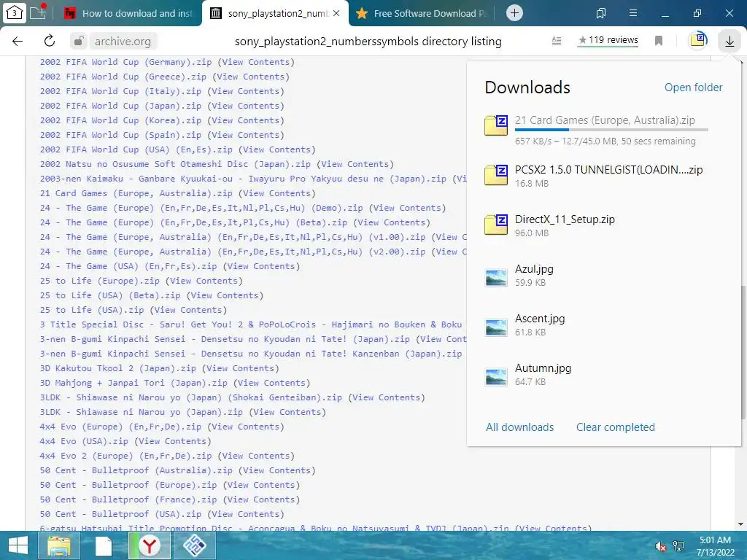Click zip icon beside PCSX2 1.5.0 download
Screen dimensions: 747x560
pyautogui.click(x=496, y=175)
